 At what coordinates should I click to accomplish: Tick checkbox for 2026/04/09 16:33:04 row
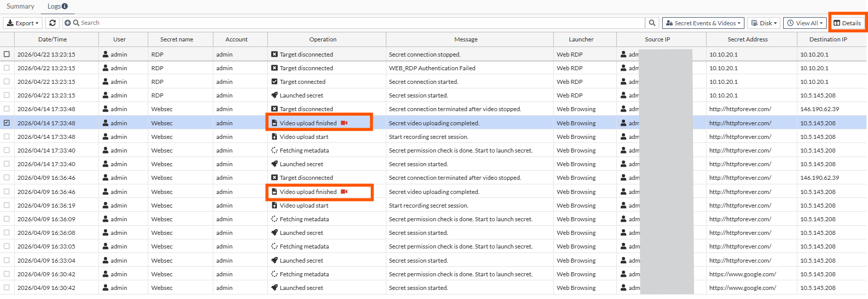pyautogui.click(x=7, y=260)
